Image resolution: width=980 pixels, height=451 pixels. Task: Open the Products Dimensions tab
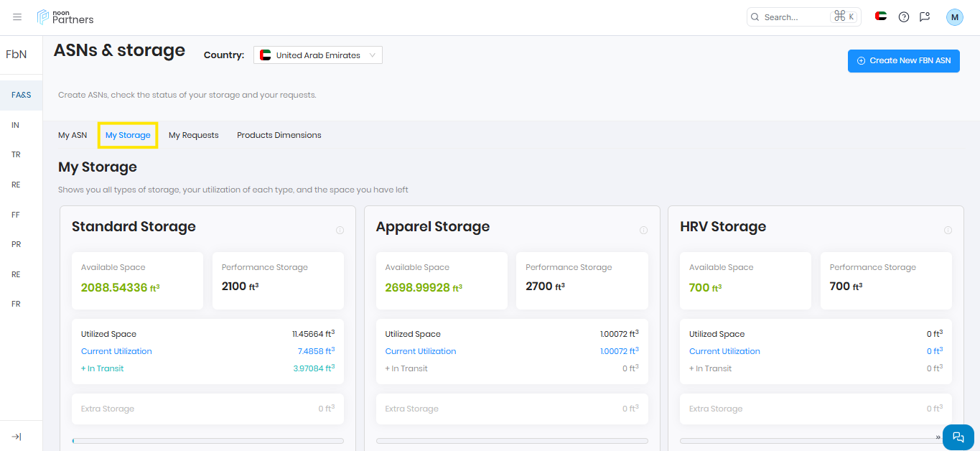click(x=279, y=135)
